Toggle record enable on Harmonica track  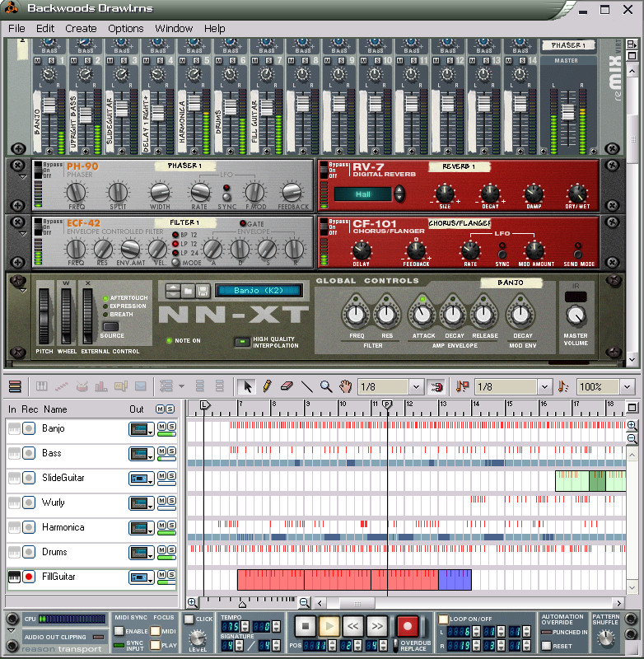(x=29, y=527)
